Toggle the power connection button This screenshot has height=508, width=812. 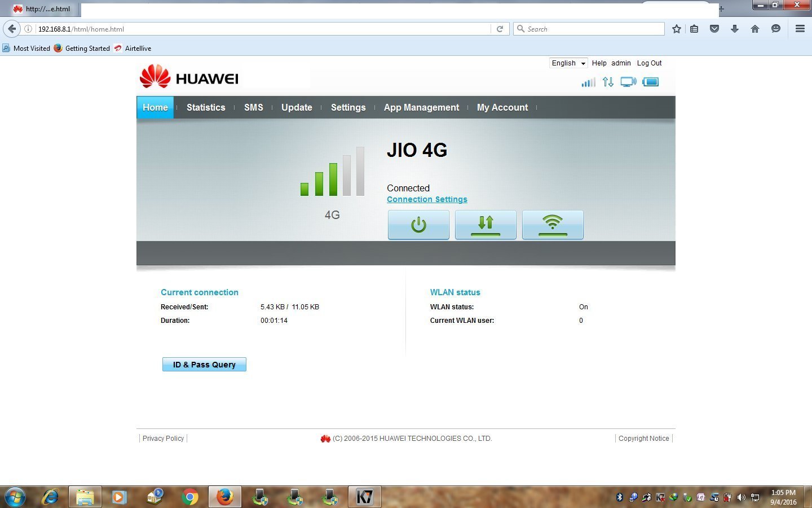[x=418, y=225]
